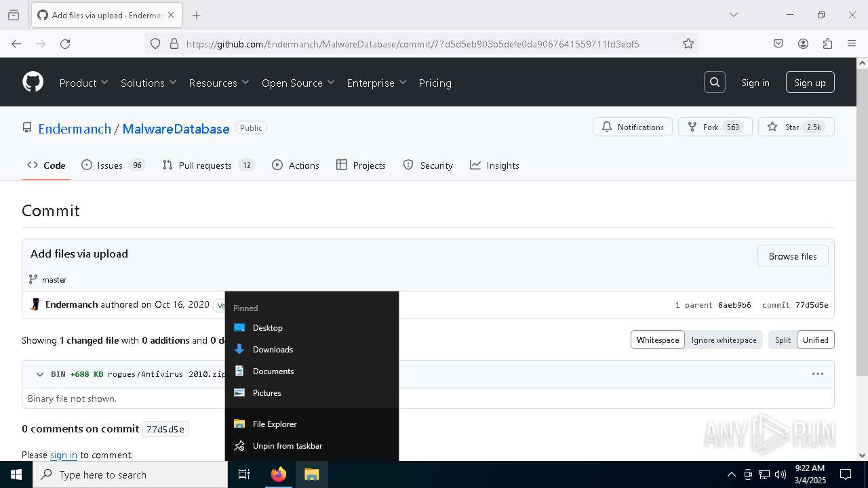Expand the Resources navigation dropdown
The image size is (868, 488).
[219, 83]
